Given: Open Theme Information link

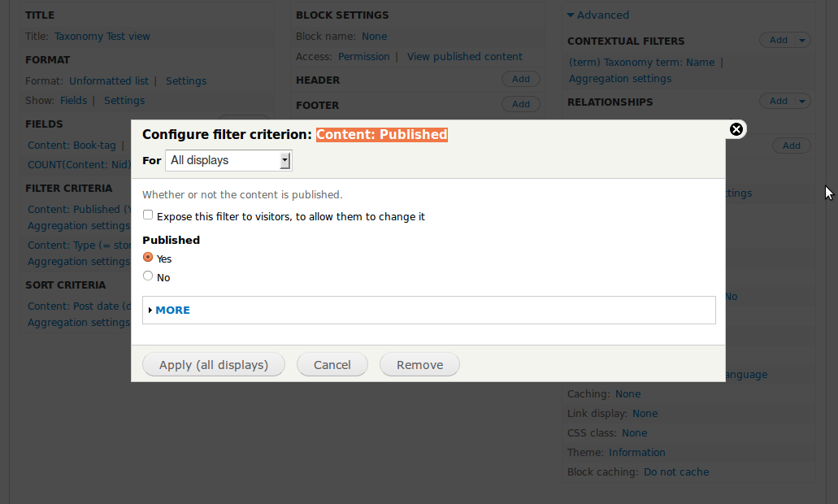Looking at the screenshot, I should [x=637, y=453].
